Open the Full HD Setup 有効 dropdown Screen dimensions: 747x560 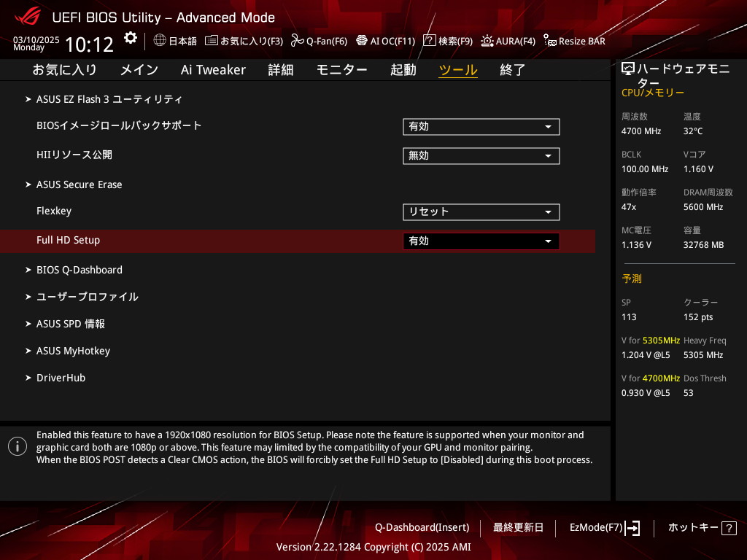coord(481,241)
